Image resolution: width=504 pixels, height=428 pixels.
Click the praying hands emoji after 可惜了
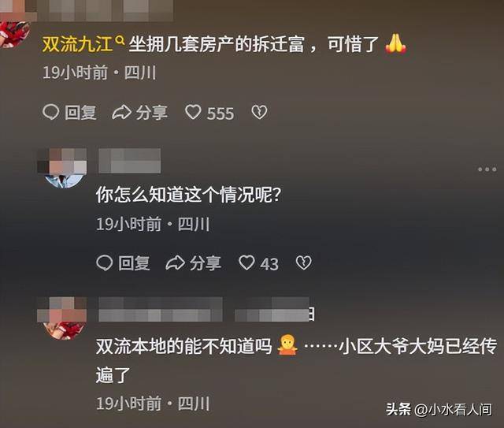point(395,44)
